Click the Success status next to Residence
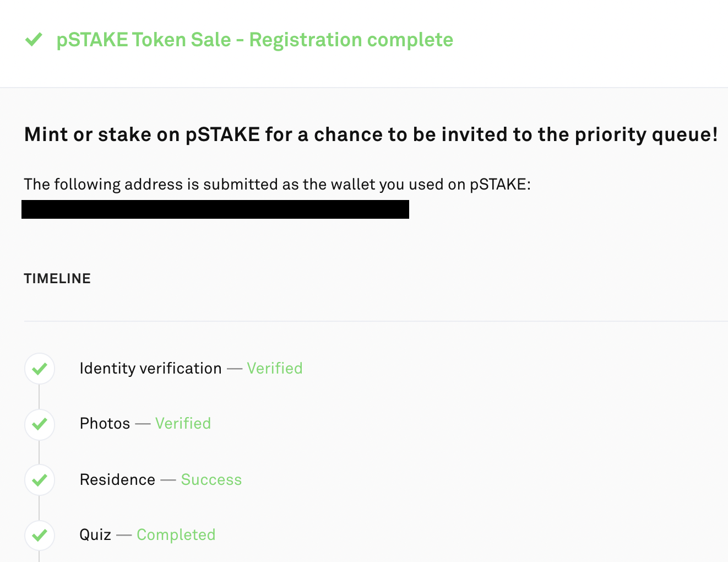Image resolution: width=728 pixels, height=562 pixels. 211,479
